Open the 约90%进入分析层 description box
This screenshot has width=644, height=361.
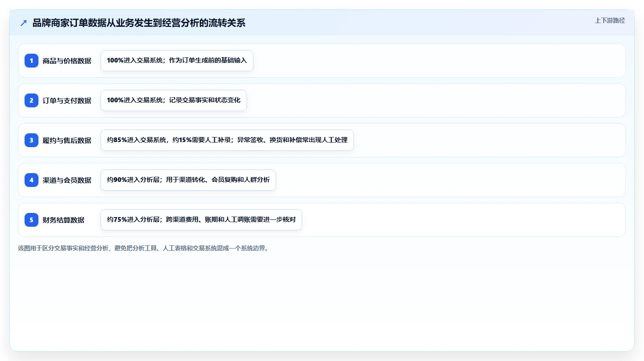coord(188,180)
